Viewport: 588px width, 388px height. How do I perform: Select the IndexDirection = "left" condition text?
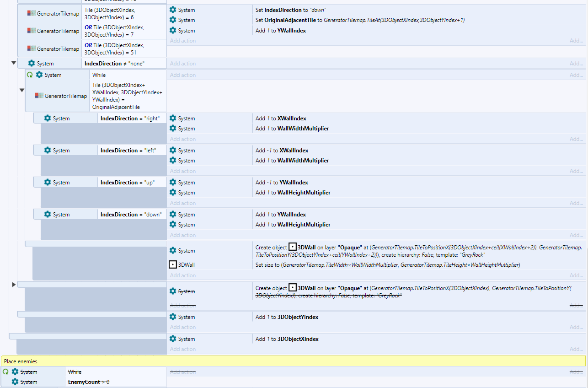[x=128, y=150]
